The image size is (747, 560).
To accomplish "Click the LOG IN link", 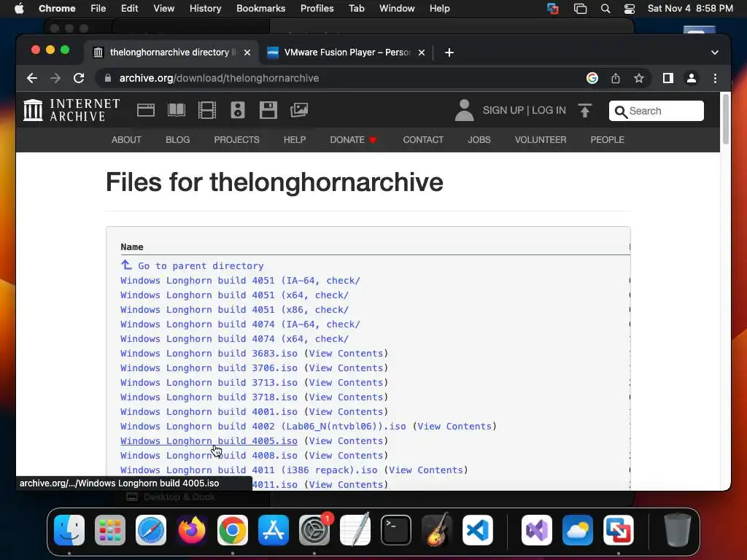I will [549, 110].
